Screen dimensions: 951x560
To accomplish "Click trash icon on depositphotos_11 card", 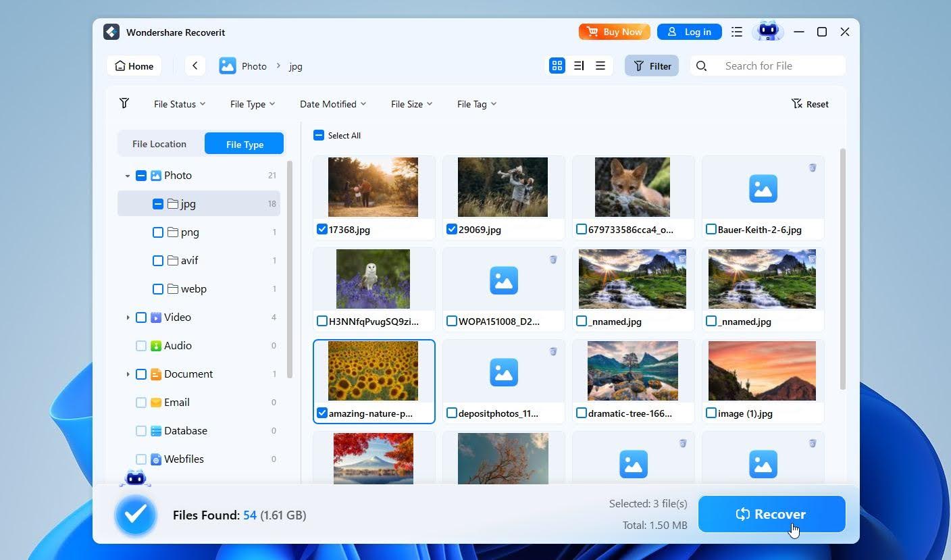I will [553, 351].
